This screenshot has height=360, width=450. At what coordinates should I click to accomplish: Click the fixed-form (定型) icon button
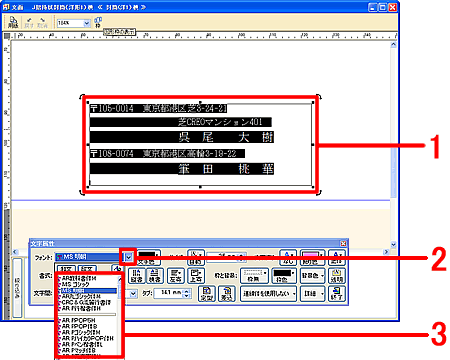point(206,294)
